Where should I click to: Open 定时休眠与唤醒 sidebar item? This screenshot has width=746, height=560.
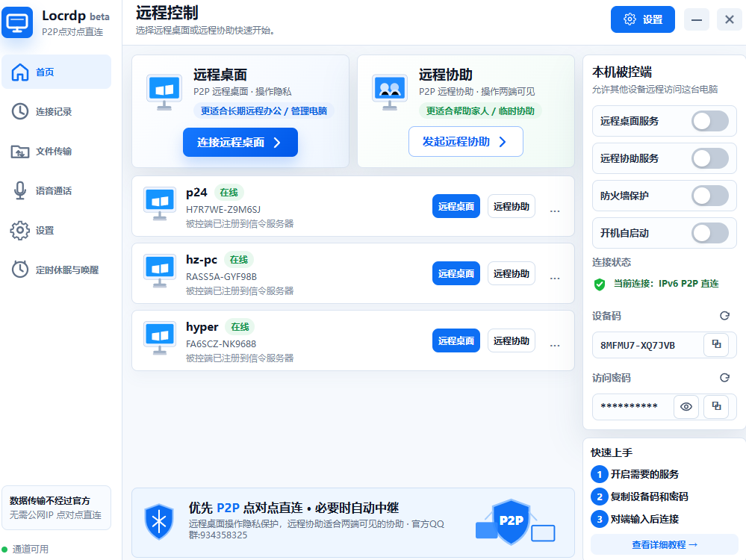tap(56, 270)
